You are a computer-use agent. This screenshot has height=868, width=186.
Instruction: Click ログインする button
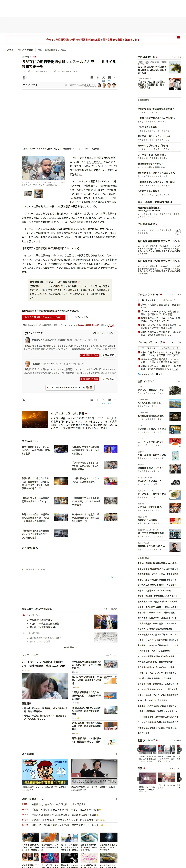pyautogui.click(x=81, y=317)
